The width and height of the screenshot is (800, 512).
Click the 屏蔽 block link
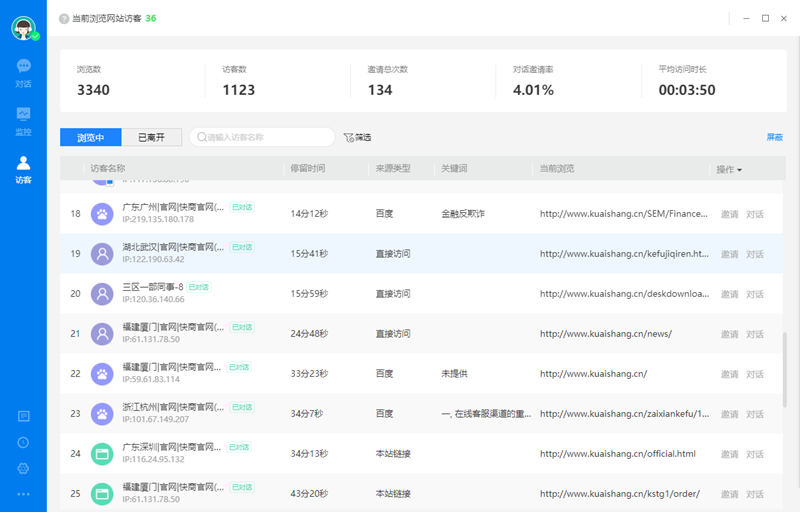pos(774,138)
